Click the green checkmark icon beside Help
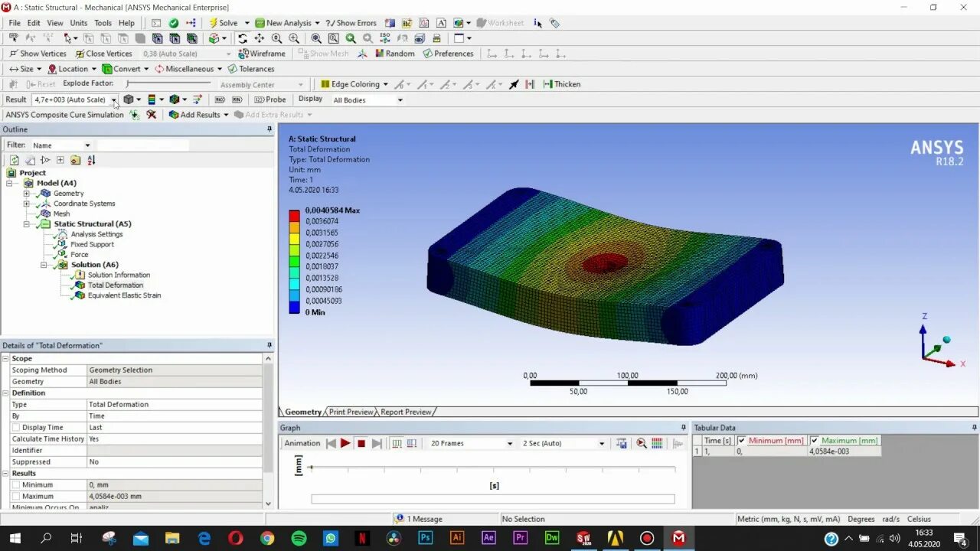The width and height of the screenshot is (980, 551). click(x=174, y=23)
